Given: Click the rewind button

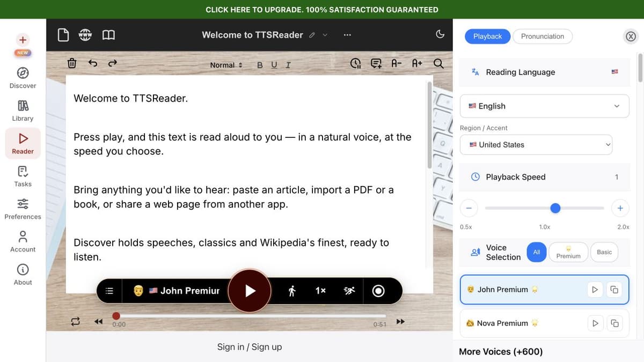Looking at the screenshot, I should click(x=98, y=322).
